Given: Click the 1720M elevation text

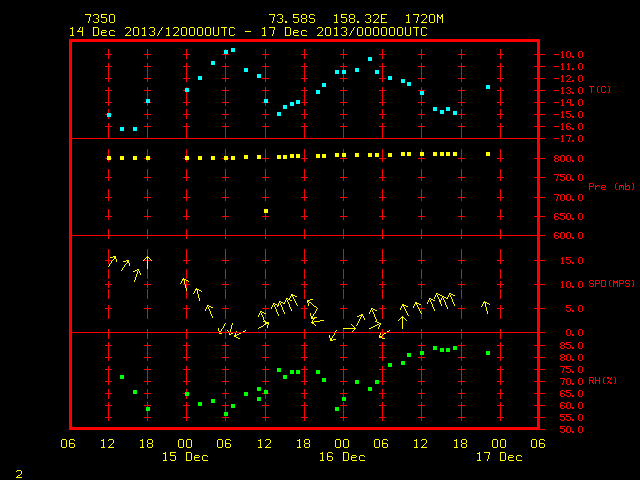Looking at the screenshot, I should pyautogui.click(x=424, y=19).
